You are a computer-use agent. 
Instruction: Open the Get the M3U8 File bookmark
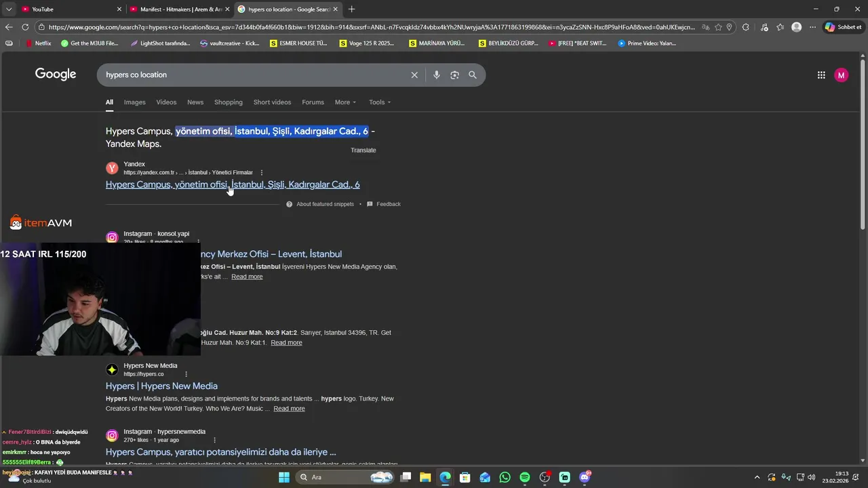(90, 43)
